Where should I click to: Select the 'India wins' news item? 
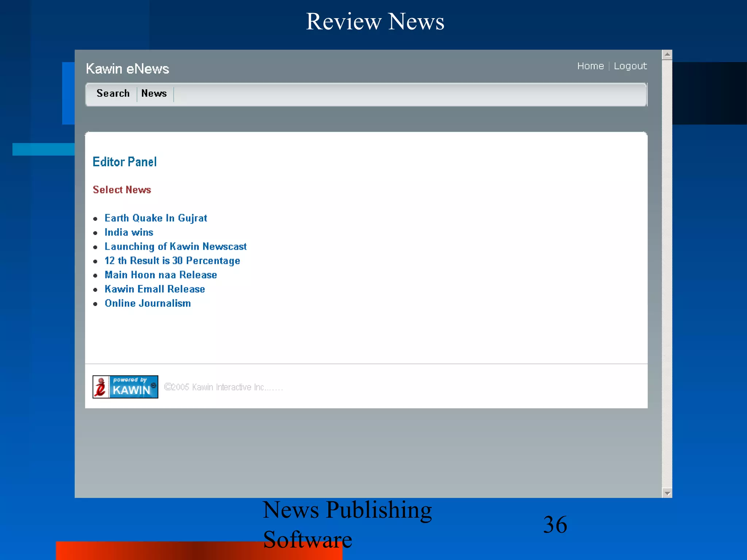(129, 232)
